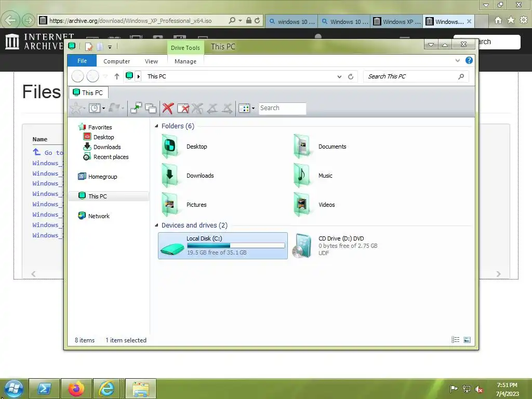The height and width of the screenshot is (399, 532).
Task: Select the Music folder icon
Action: 302,176
